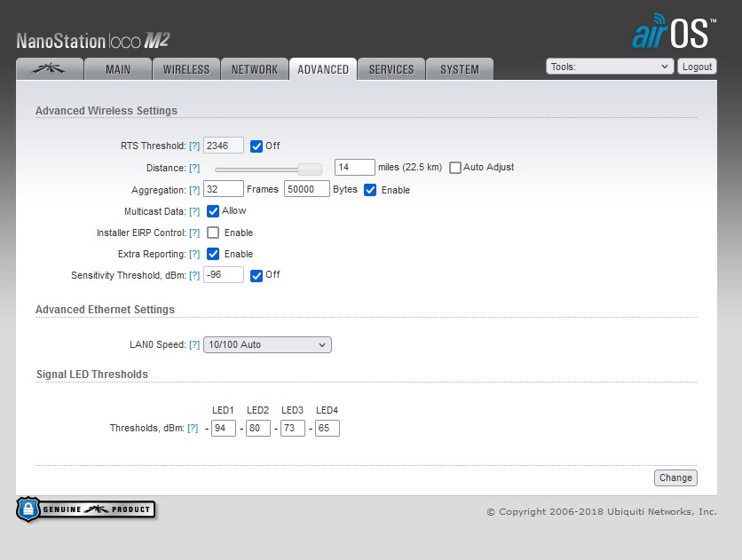Click the Ubiquiti copyright text
Viewport: 742px width, 560px height.
pos(602,512)
